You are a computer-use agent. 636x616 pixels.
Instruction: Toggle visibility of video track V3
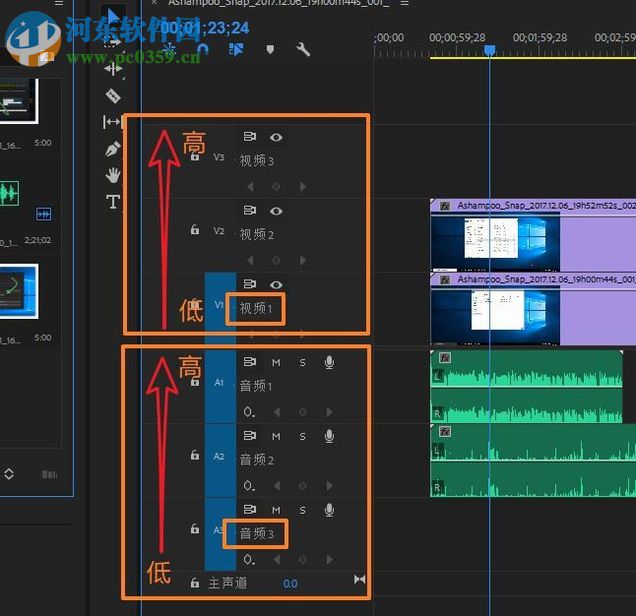click(x=276, y=138)
